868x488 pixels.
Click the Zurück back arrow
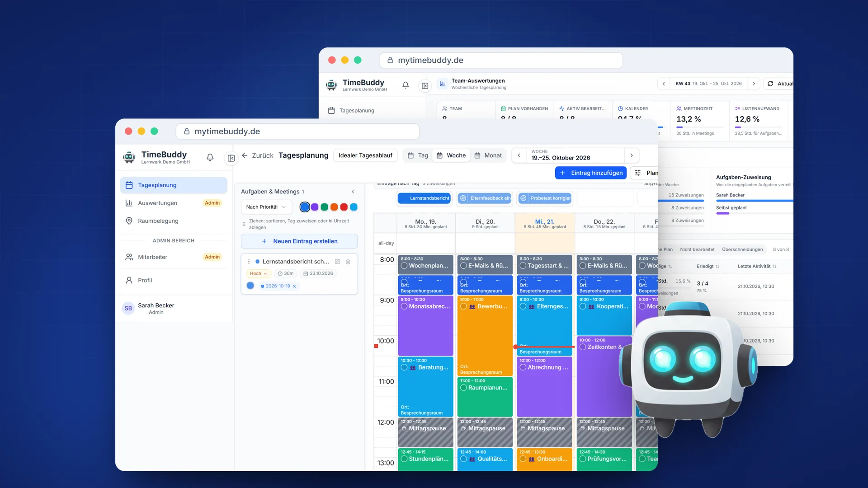point(245,155)
